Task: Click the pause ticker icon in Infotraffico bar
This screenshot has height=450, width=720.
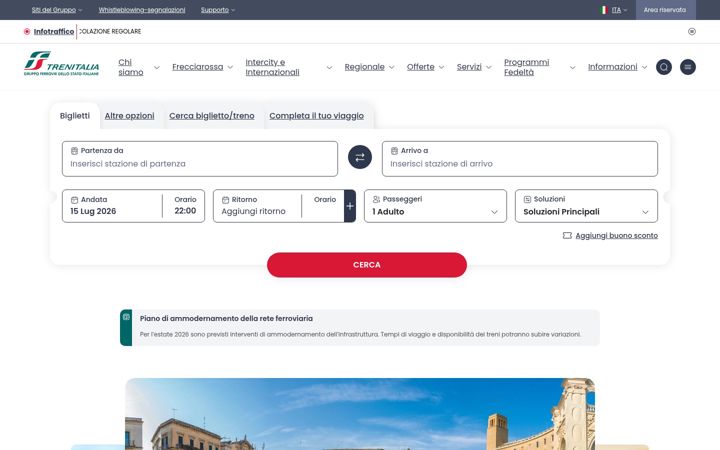Action: click(x=692, y=31)
